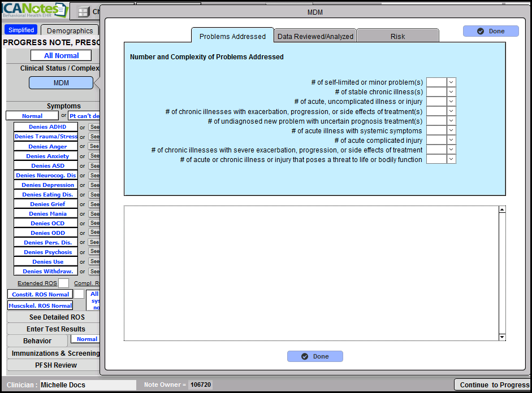
Task: Click the Normal symptoms button
Action: (32, 116)
